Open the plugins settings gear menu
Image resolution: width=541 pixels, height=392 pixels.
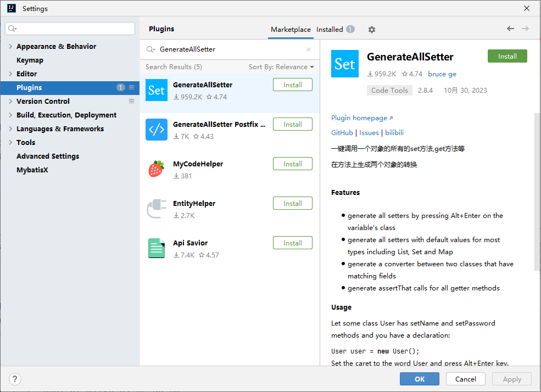click(x=372, y=30)
